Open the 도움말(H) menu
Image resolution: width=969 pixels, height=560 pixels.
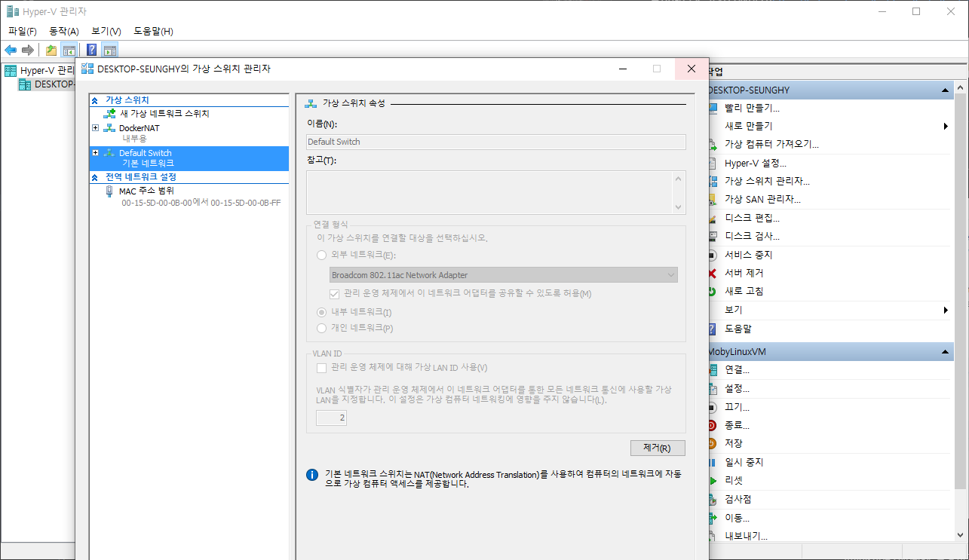(153, 31)
